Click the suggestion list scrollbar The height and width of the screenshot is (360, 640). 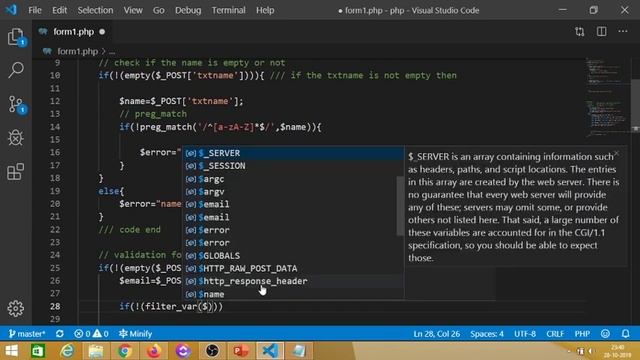[400, 206]
